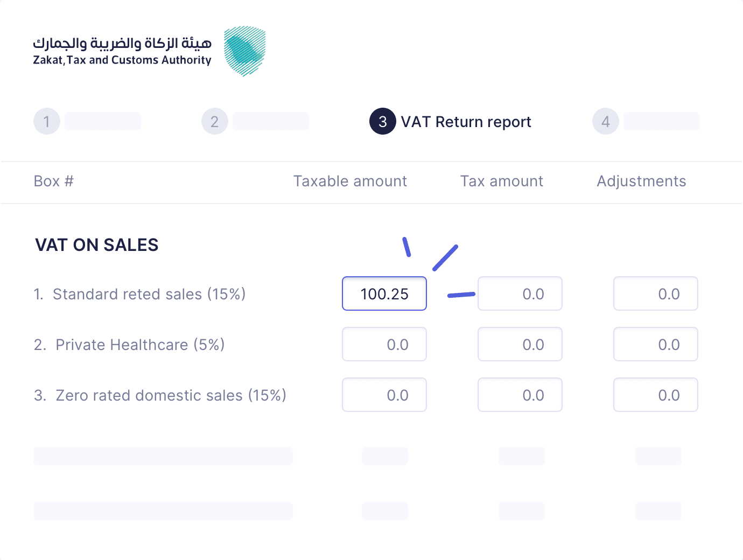Select step 3 number circle
The height and width of the screenshot is (560, 743).
(383, 122)
